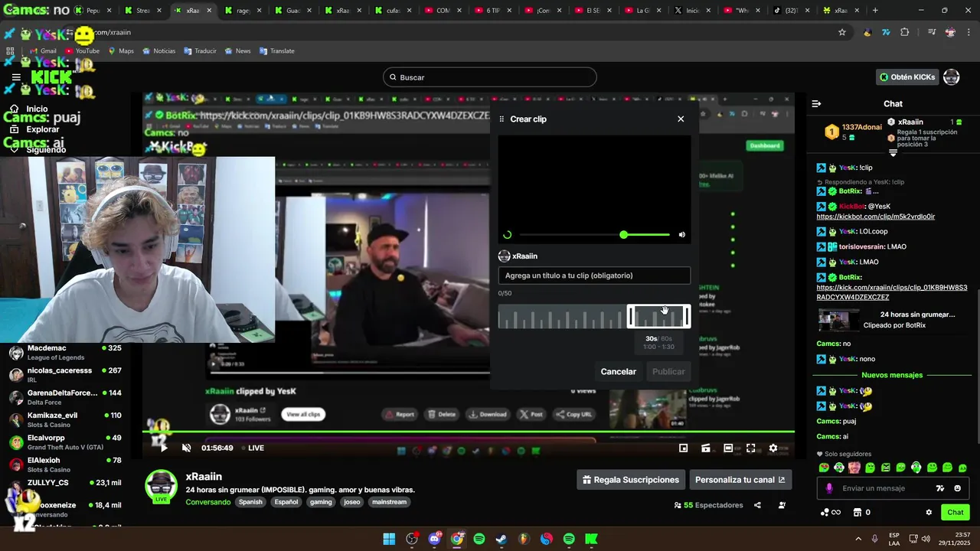
Task: Play the live stream
Action: [x=162, y=448]
